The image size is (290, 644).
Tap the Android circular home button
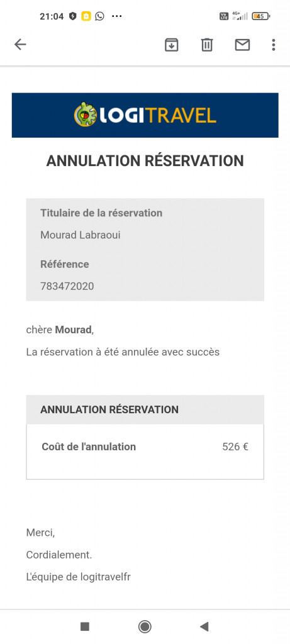145,626
